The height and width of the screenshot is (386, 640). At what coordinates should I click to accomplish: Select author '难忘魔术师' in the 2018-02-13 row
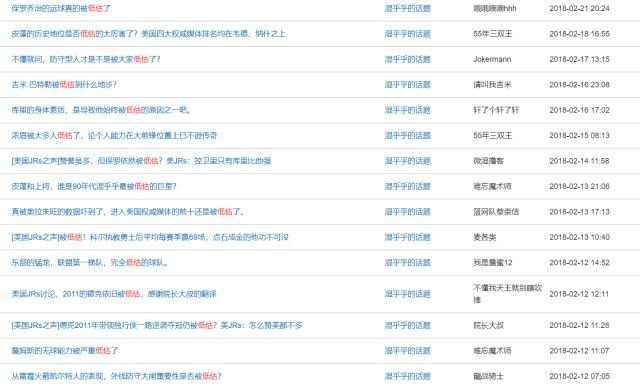coord(492,186)
